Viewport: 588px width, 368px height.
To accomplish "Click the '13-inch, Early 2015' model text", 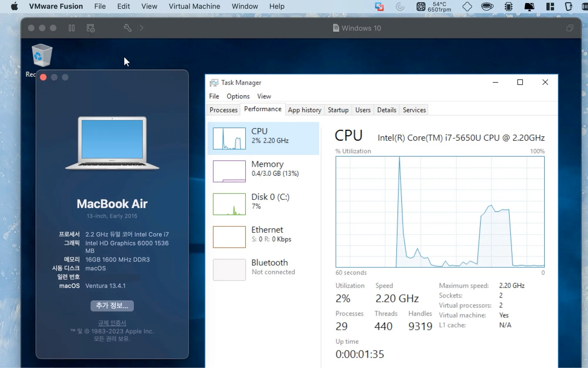I will (112, 216).
